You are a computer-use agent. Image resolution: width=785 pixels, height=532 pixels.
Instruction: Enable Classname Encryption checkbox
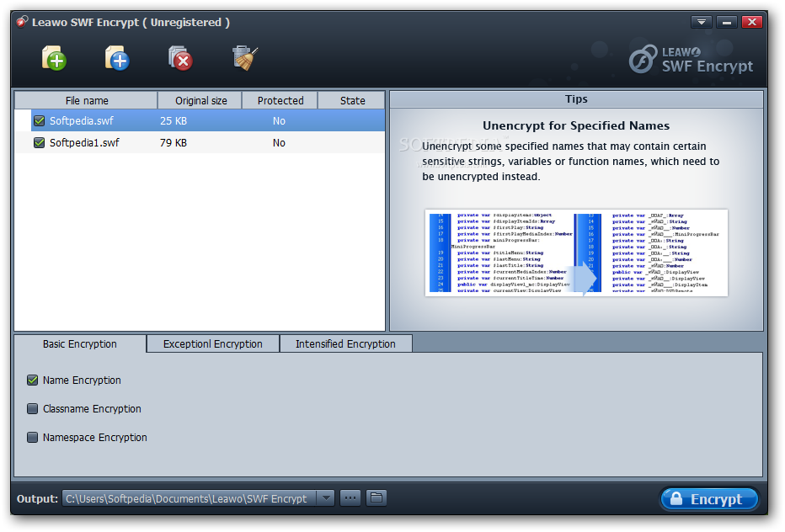pyautogui.click(x=33, y=409)
